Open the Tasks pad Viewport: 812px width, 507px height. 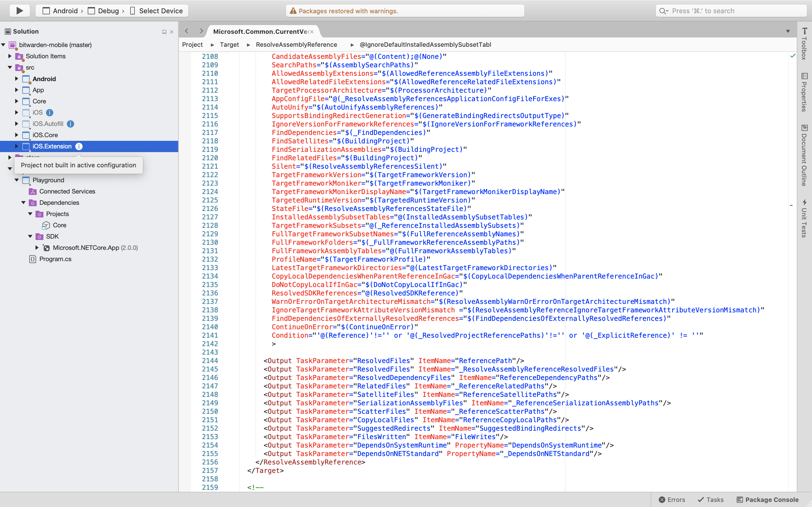pyautogui.click(x=711, y=500)
